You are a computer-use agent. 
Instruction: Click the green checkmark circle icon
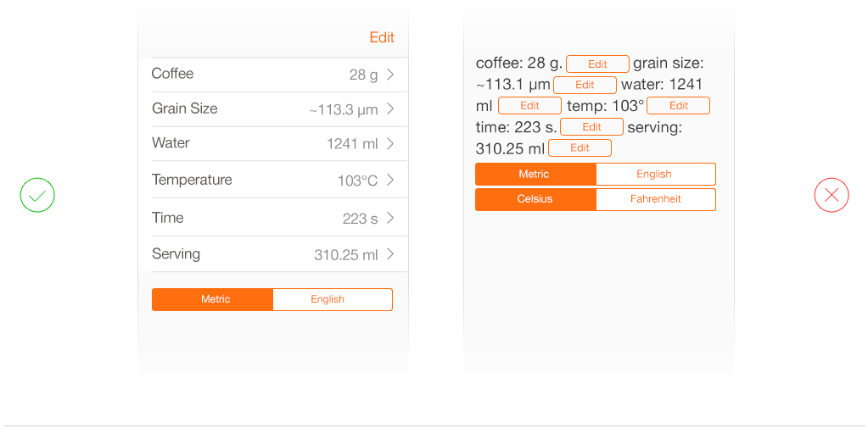pos(37,195)
